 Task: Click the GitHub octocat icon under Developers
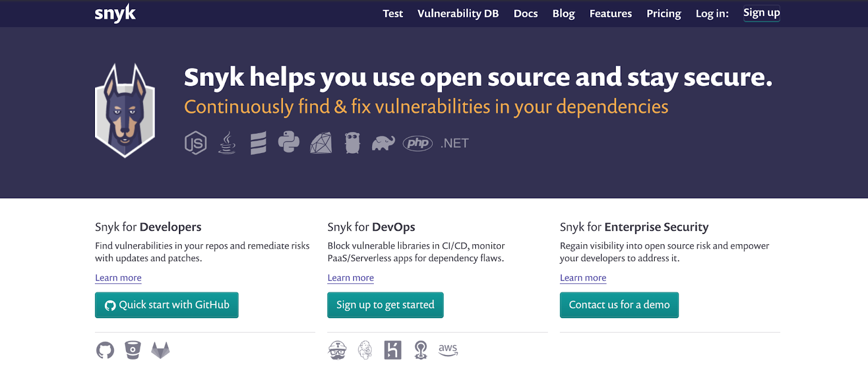point(105,350)
